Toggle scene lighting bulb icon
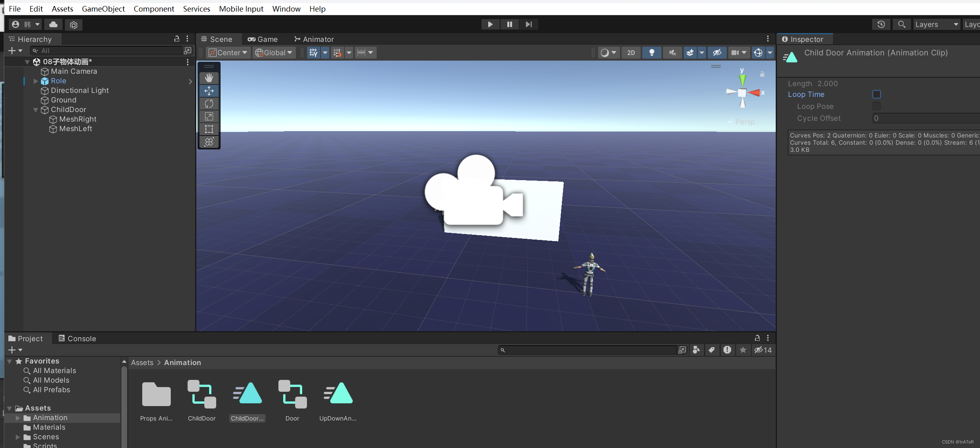Viewport: 980px width, 448px height. (x=651, y=53)
